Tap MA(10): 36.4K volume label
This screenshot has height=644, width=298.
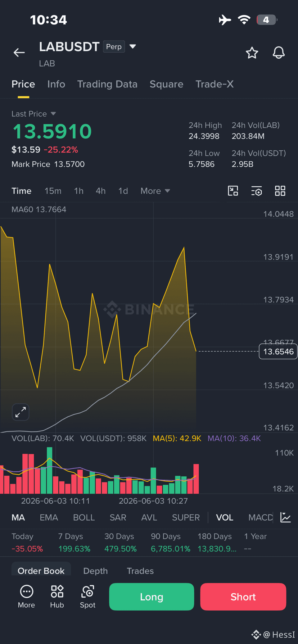tap(234, 439)
